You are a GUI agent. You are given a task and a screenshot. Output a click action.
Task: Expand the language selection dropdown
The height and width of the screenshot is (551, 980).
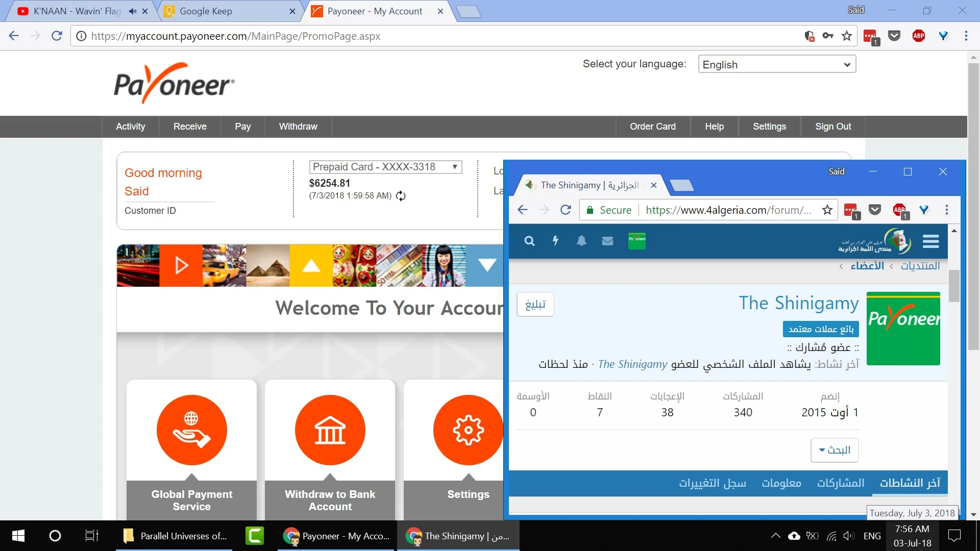pos(776,64)
